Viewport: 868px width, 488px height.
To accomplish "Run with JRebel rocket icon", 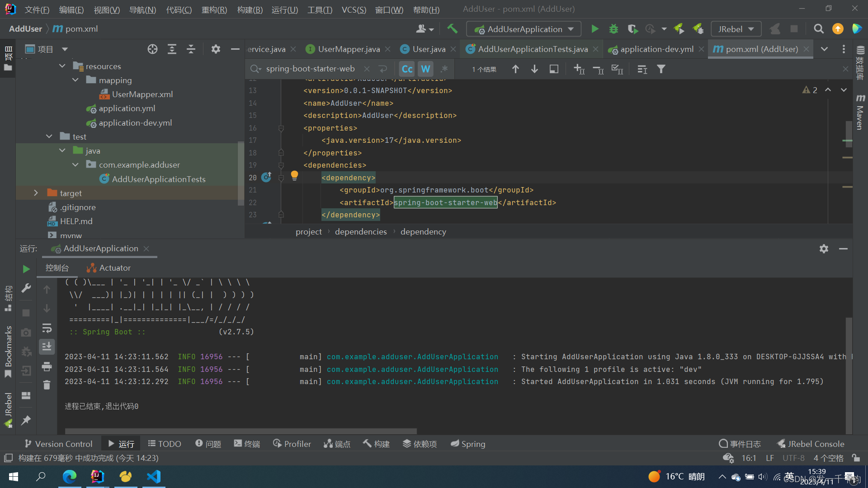I will point(679,29).
